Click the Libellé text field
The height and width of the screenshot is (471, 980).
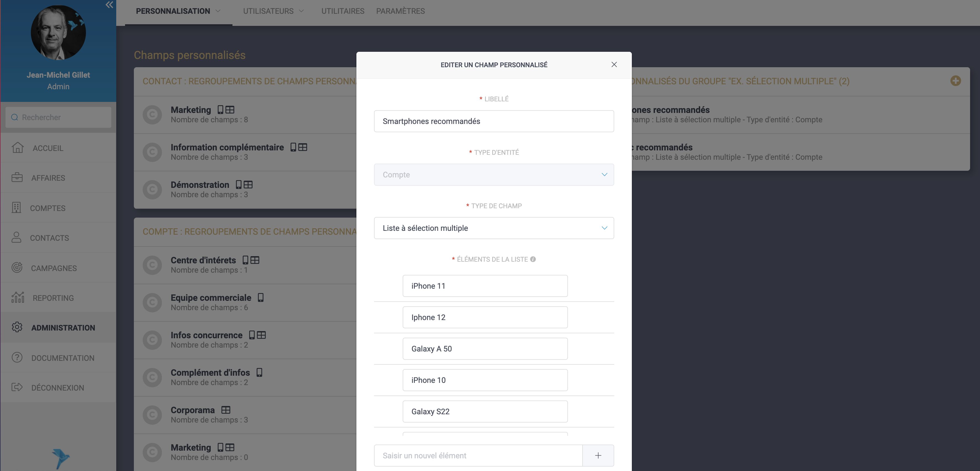(x=493, y=121)
